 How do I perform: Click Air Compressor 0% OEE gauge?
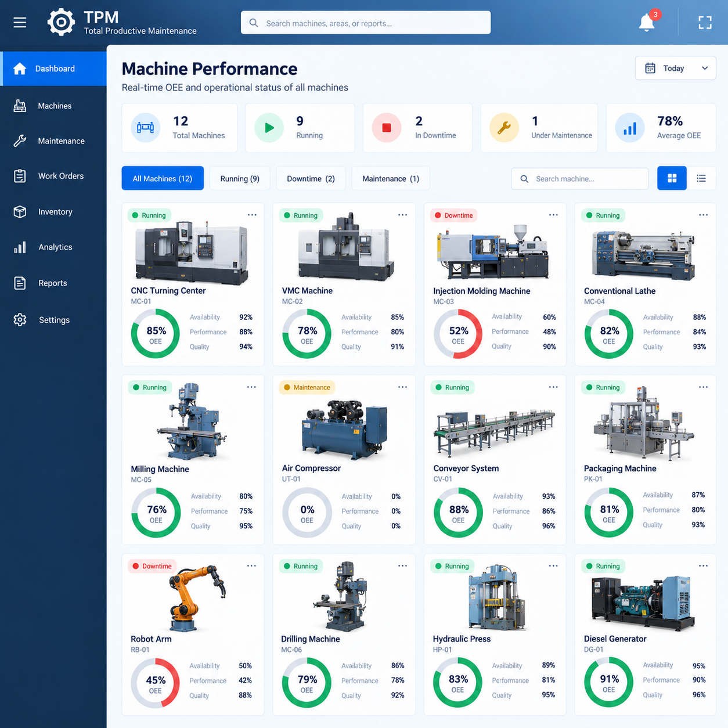[307, 513]
